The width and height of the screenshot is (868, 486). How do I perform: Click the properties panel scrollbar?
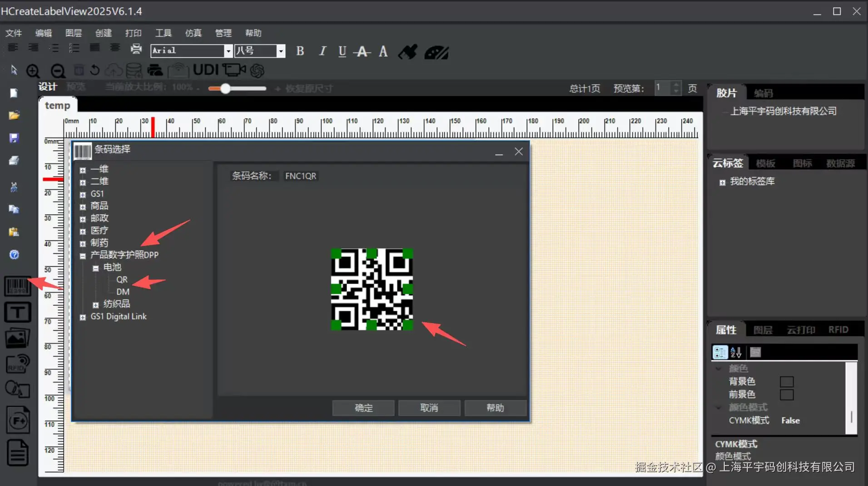pyautogui.click(x=851, y=398)
